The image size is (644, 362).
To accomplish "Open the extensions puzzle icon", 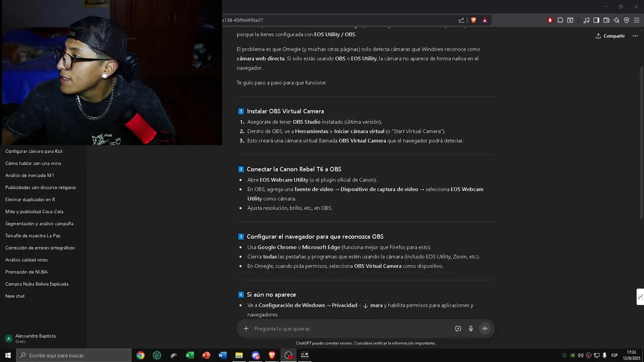I will coord(560,20).
